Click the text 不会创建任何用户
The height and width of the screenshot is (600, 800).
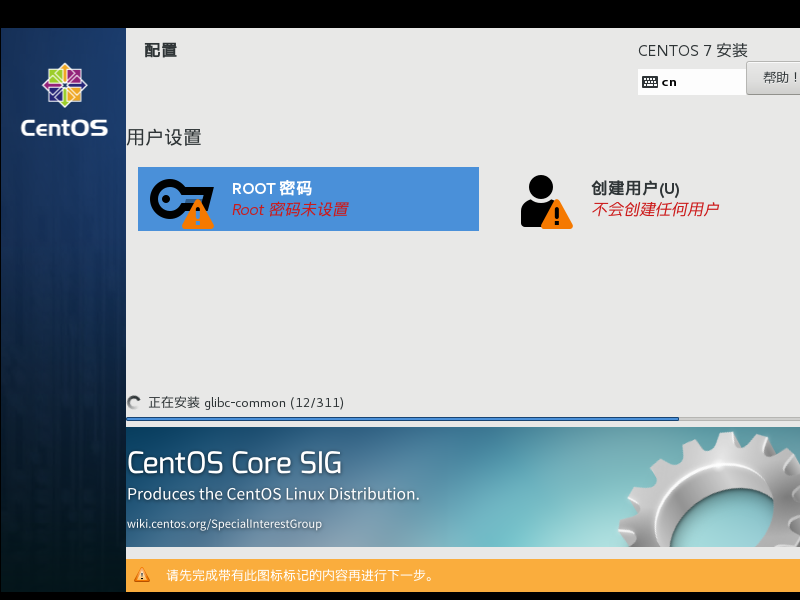pos(655,209)
